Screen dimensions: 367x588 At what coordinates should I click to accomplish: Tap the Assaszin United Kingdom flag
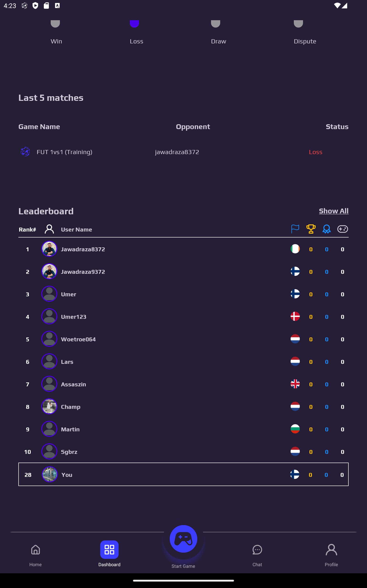(295, 384)
